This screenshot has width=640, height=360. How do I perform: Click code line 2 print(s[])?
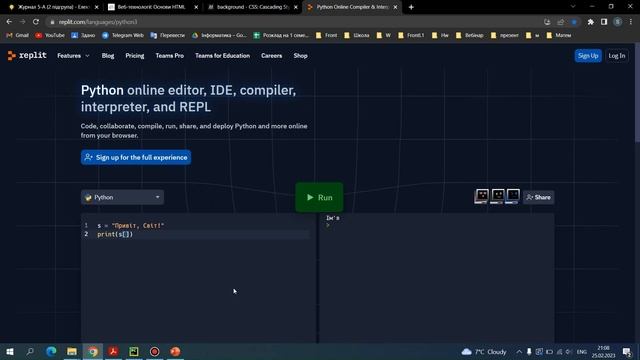pos(115,234)
